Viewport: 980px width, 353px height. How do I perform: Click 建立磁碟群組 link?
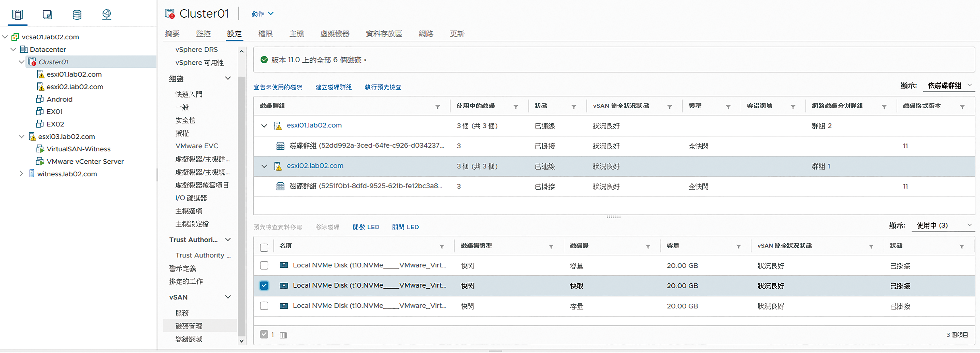click(x=334, y=87)
